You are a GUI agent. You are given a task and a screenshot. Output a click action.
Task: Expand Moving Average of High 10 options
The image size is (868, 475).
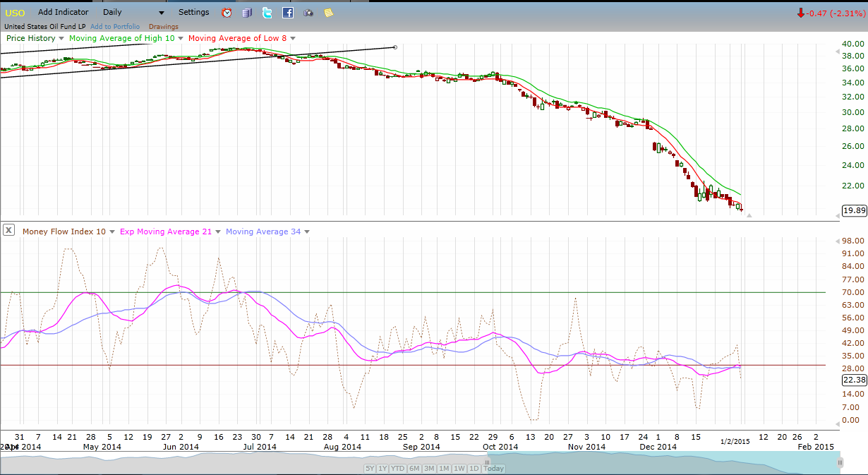(181, 38)
